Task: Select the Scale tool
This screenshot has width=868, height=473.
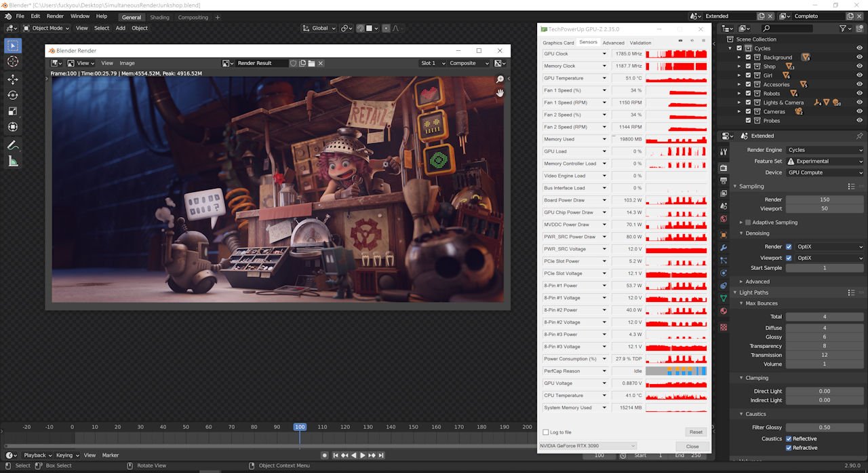Action: pos(13,111)
